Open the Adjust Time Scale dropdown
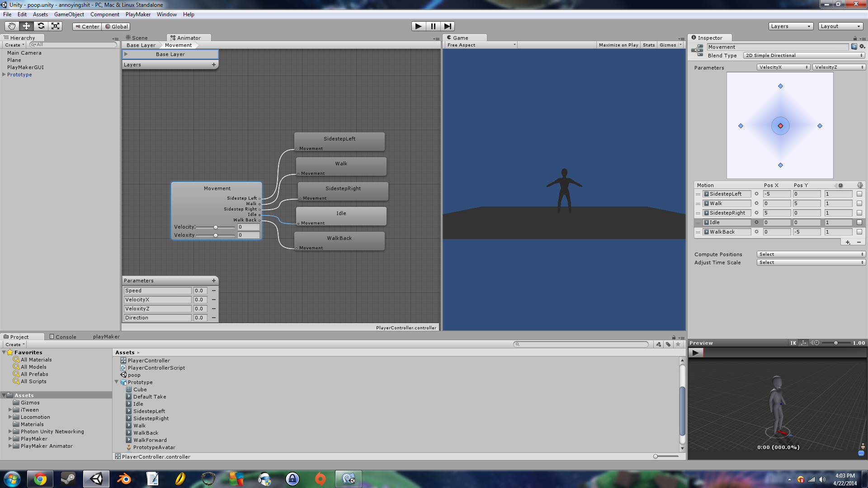Screen dimensions: 868x488 pyautogui.click(x=811, y=263)
